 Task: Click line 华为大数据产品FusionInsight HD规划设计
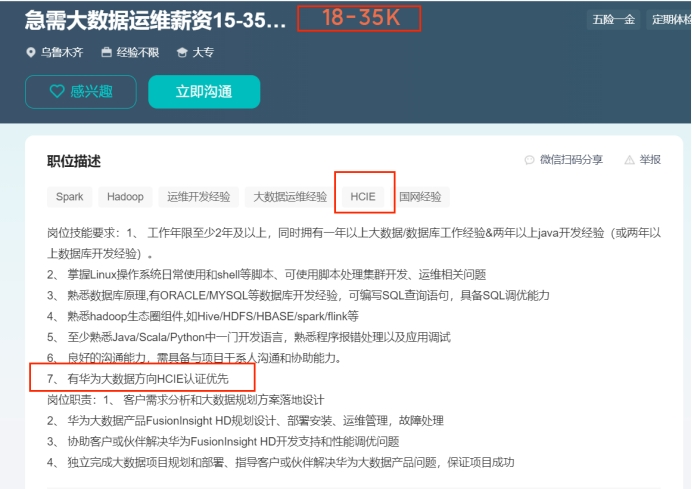pyautogui.click(x=245, y=421)
